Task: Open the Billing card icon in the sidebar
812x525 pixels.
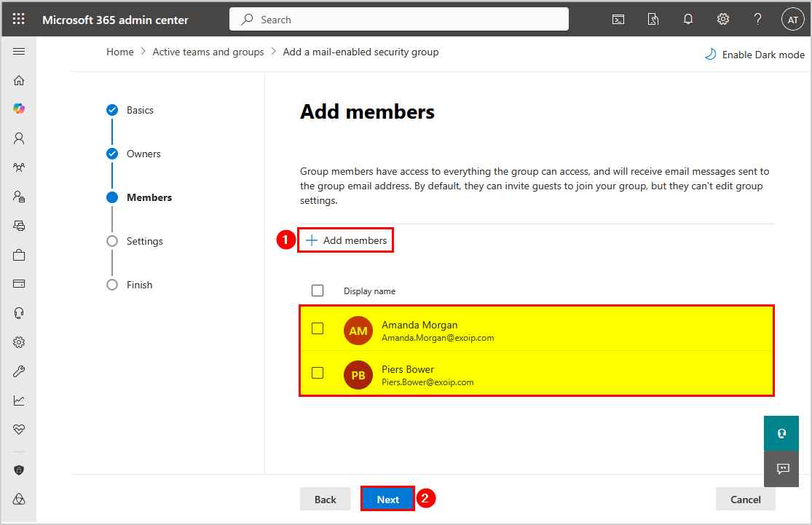Action: coord(19,283)
